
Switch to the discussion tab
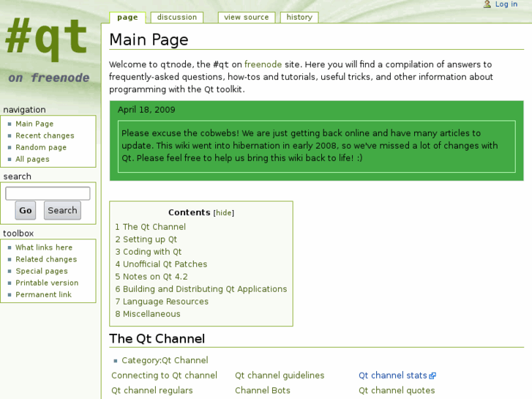177,18
